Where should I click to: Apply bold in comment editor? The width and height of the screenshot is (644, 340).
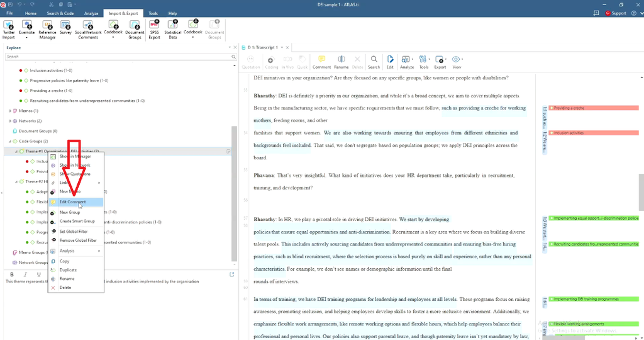pyautogui.click(x=12, y=275)
